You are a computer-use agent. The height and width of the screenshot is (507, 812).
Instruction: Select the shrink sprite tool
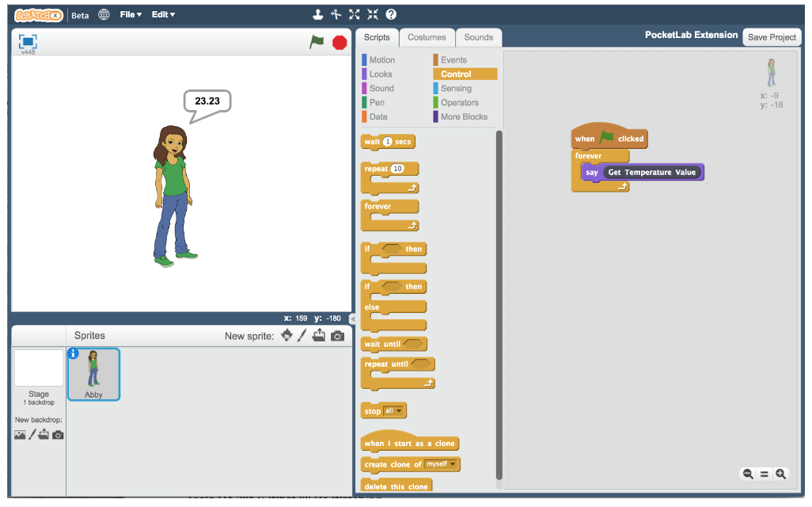(373, 13)
